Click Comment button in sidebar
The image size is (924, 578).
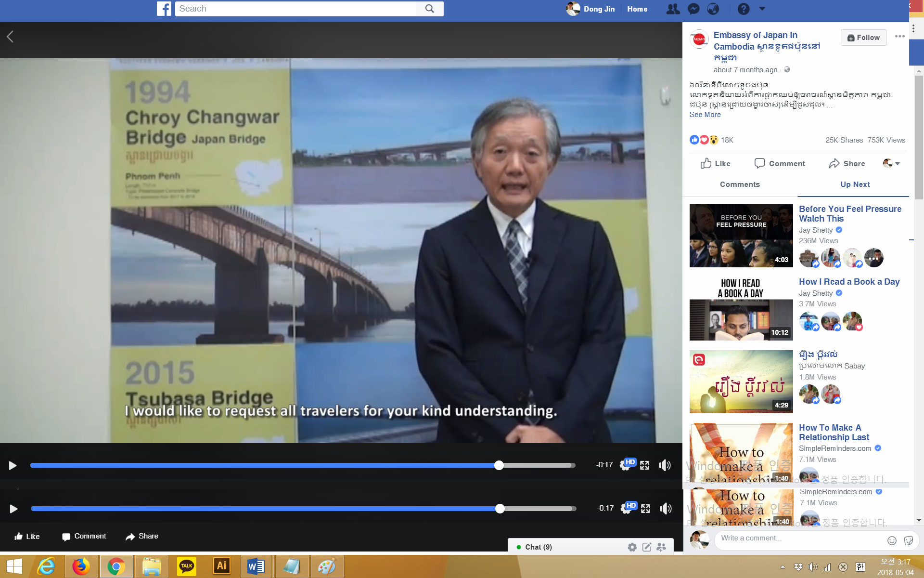[780, 164]
